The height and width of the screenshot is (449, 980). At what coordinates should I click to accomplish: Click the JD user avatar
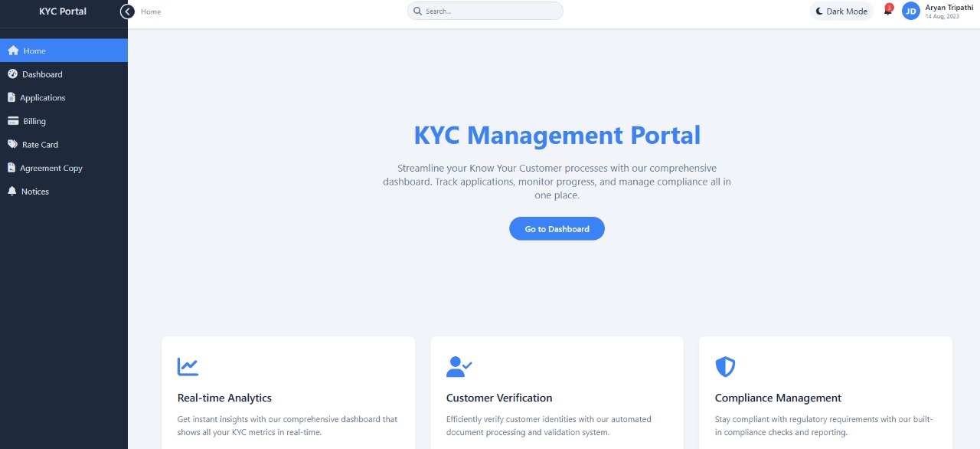910,11
